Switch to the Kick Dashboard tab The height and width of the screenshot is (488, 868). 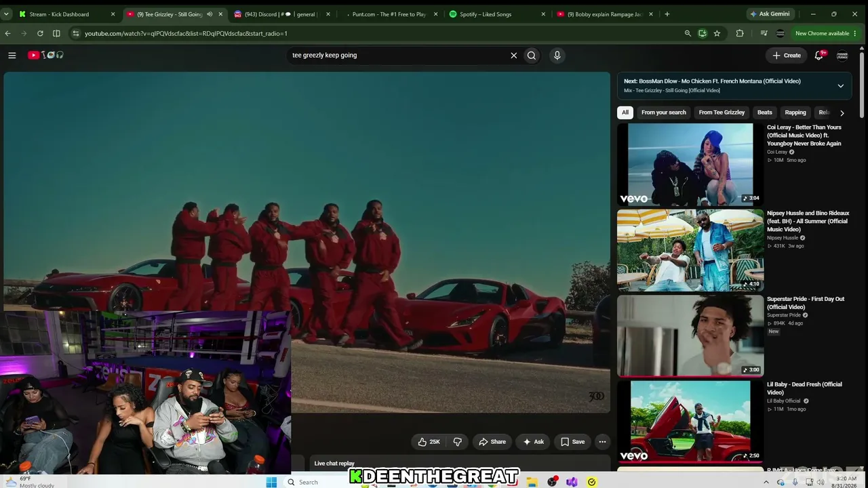pos(66,14)
